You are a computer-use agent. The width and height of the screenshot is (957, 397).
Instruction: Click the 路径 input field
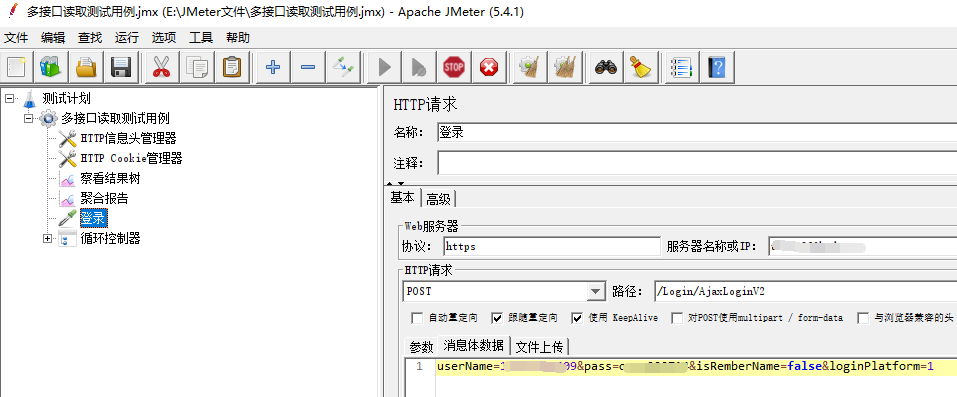coord(805,291)
